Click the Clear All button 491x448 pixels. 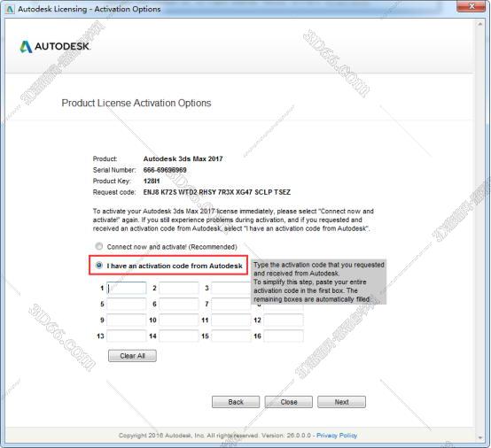(x=132, y=356)
